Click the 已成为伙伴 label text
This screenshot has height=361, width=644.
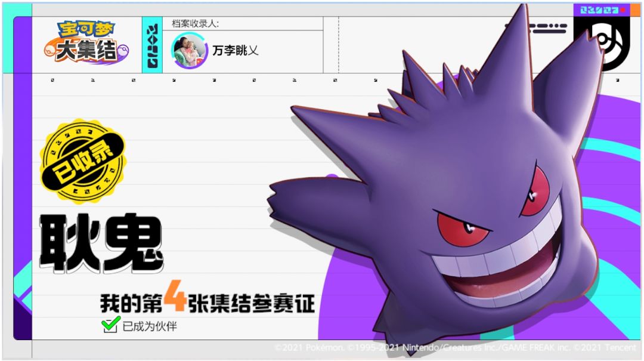150,326
